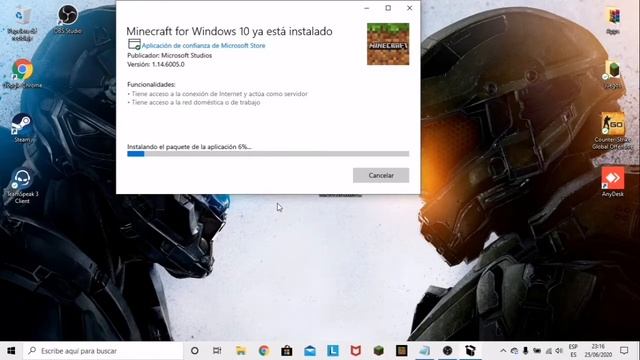Click the 'Versión: 1.14.6005.0' text
Screen dimensions: 640x360
[x=156, y=64]
